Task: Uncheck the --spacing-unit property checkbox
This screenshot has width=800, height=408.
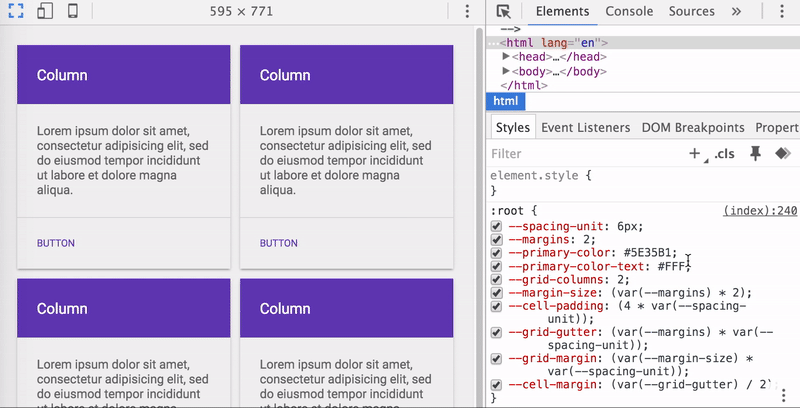Action: [496, 226]
